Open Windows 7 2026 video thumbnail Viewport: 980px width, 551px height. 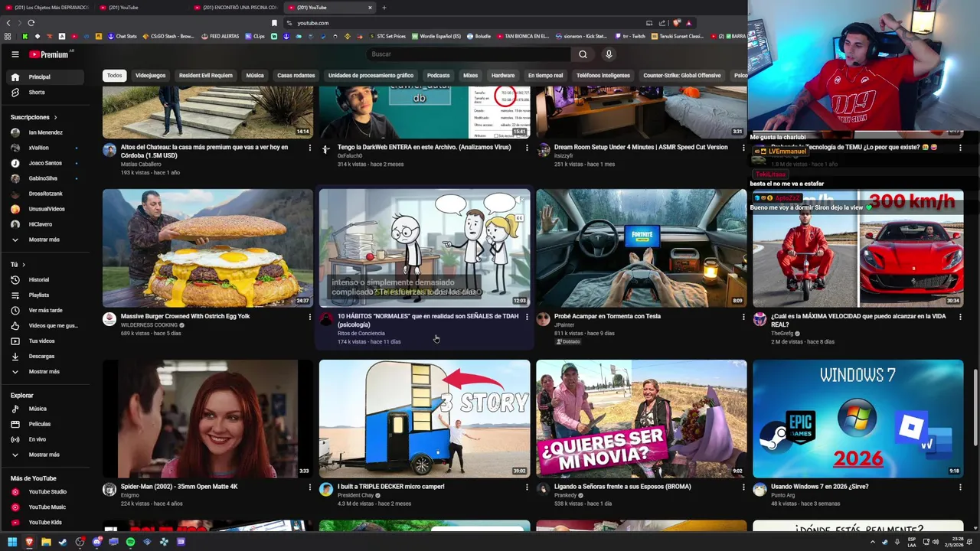857,419
